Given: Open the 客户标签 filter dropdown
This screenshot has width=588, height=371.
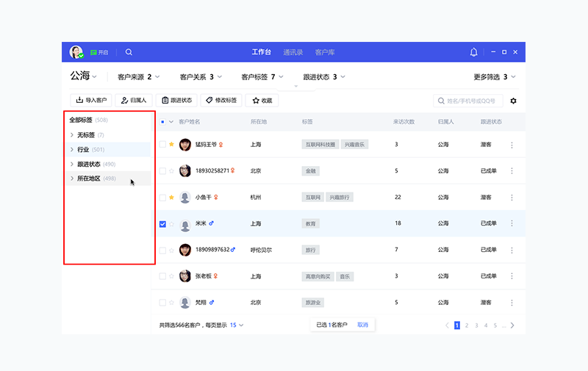Looking at the screenshot, I should click(x=262, y=77).
